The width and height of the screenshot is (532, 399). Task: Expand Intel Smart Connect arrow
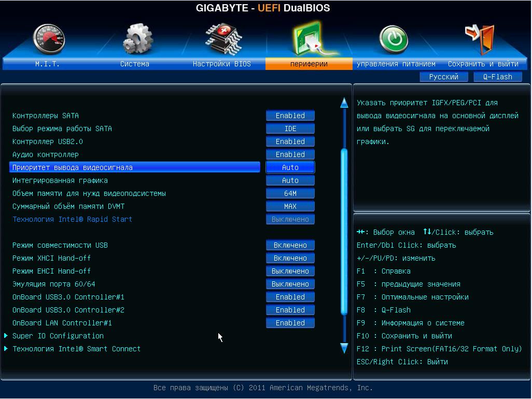6,349
